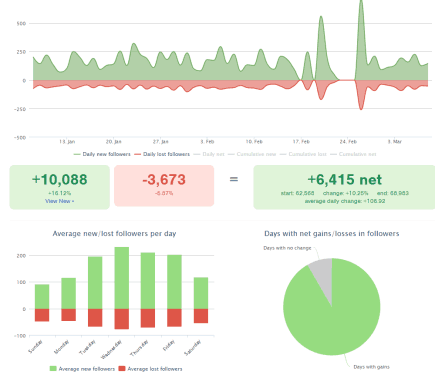Click the +6,415 net summary box
This screenshot has width=435, height=375.
coord(344,187)
